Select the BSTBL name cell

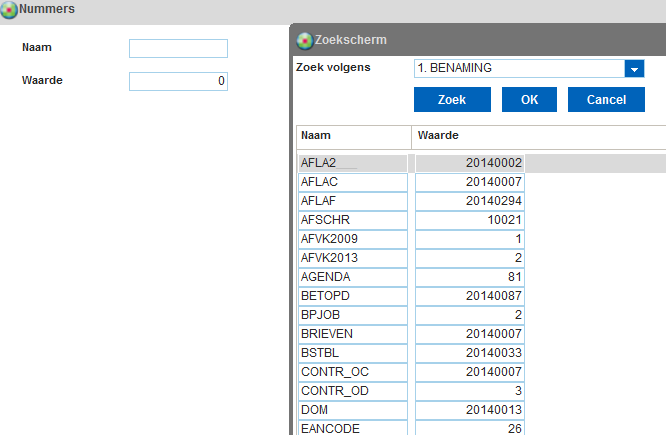(x=353, y=353)
